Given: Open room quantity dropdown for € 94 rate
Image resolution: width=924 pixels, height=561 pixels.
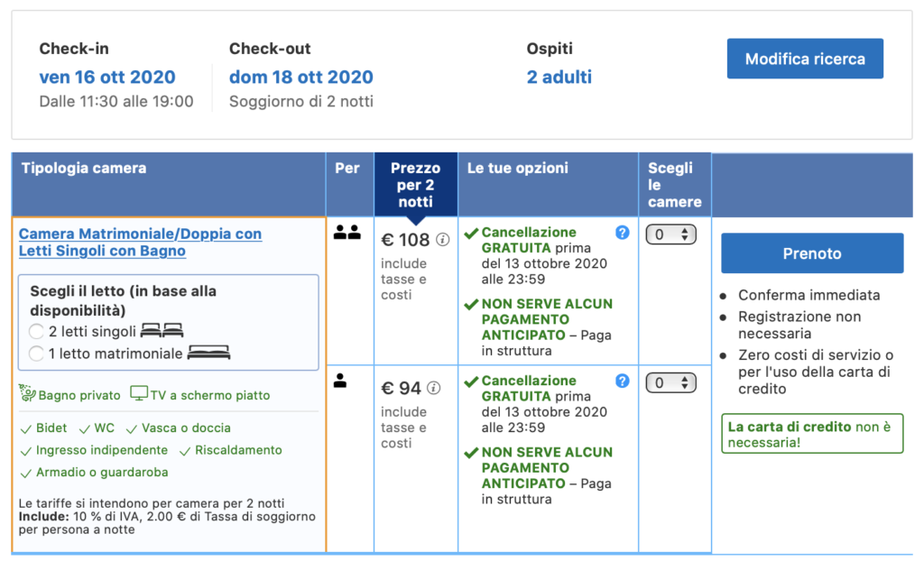Looking at the screenshot, I should pyautogui.click(x=670, y=383).
